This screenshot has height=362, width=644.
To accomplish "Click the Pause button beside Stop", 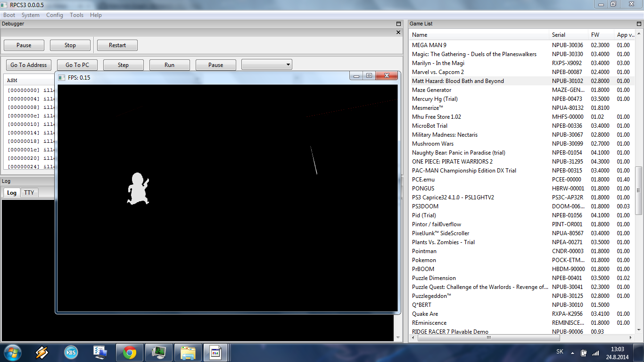I will (24, 45).
